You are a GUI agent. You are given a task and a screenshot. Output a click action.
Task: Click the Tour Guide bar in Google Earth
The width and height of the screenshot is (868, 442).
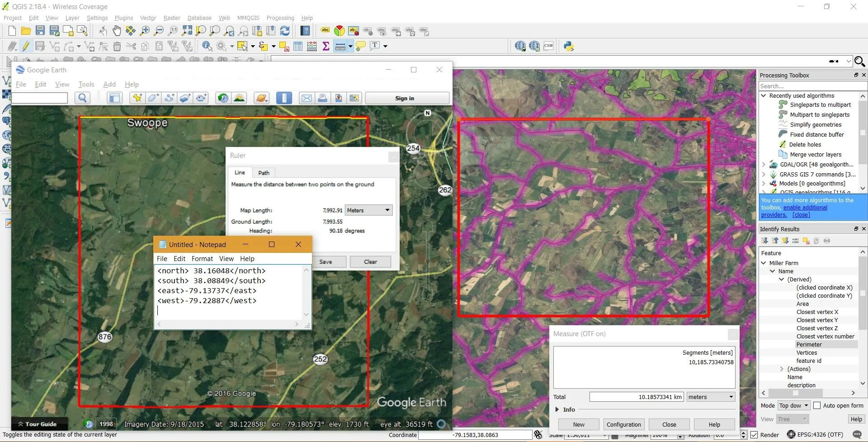(40, 424)
